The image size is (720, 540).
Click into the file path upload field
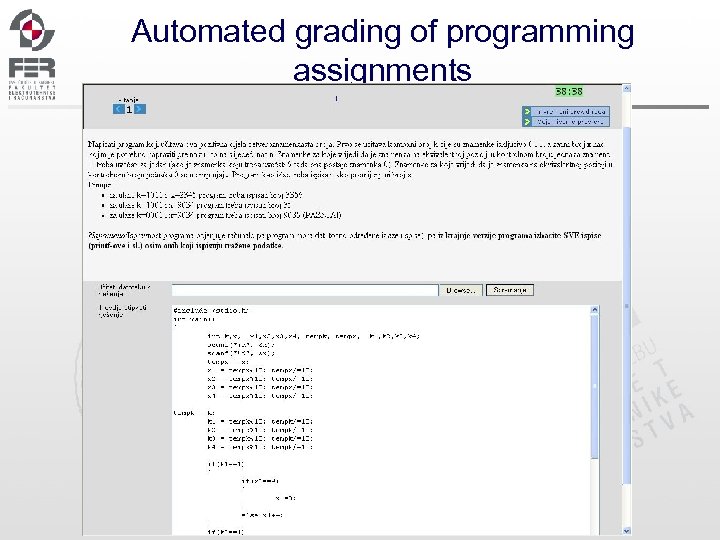tap(305, 290)
